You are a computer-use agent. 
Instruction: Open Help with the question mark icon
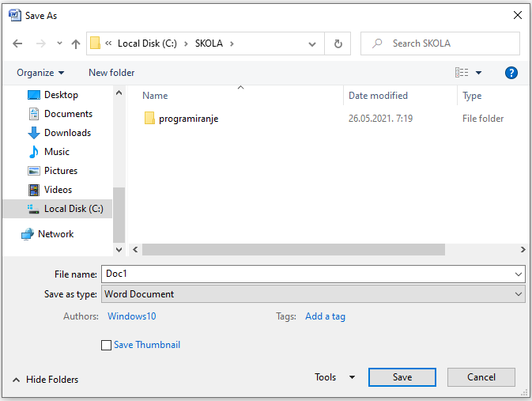pyautogui.click(x=511, y=73)
